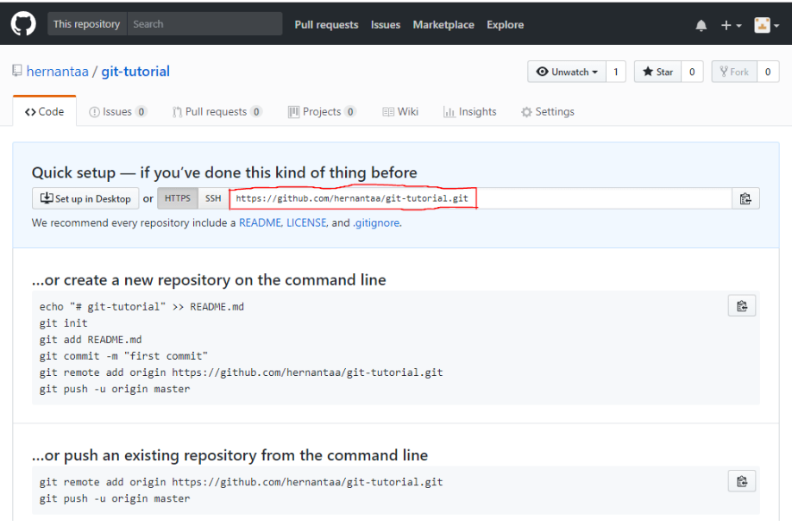Open the .gitignore recommendation link
The height and width of the screenshot is (532, 792).
(x=375, y=222)
